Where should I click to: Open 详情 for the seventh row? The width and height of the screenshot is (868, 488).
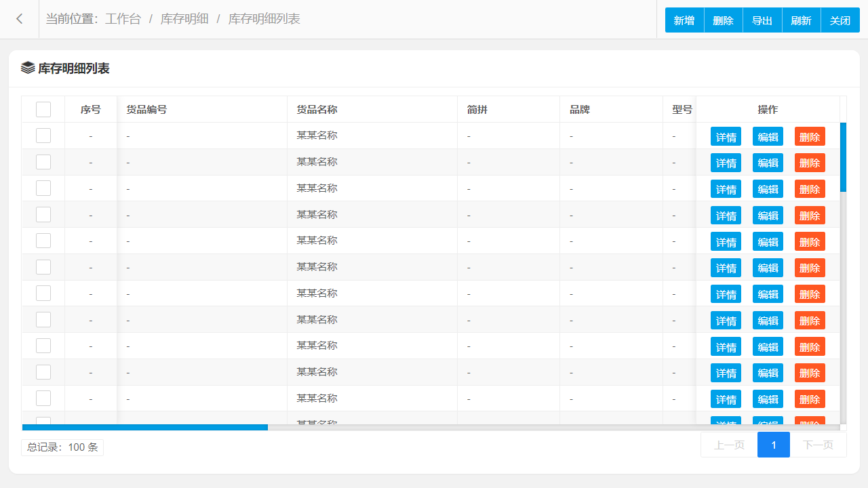coord(726,294)
